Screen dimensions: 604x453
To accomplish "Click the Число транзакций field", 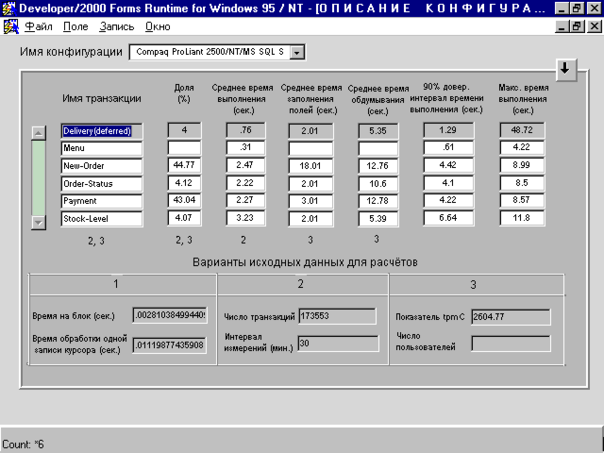I will (338, 317).
